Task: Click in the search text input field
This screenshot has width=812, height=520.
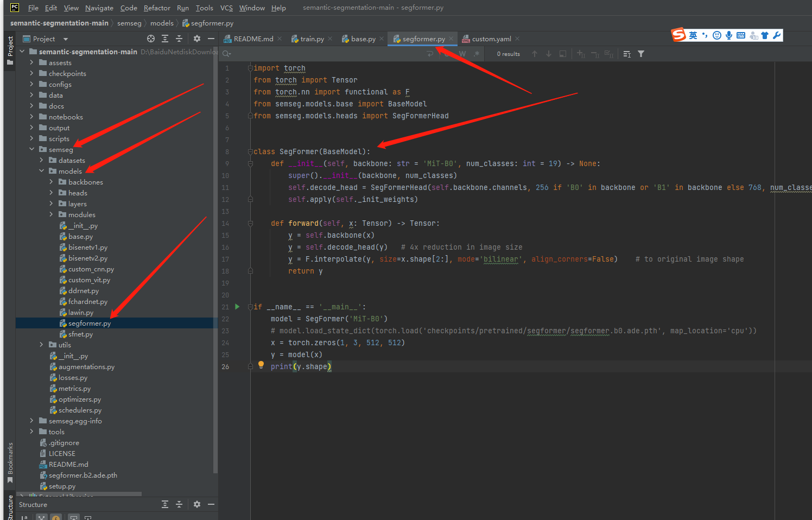Action: point(326,54)
